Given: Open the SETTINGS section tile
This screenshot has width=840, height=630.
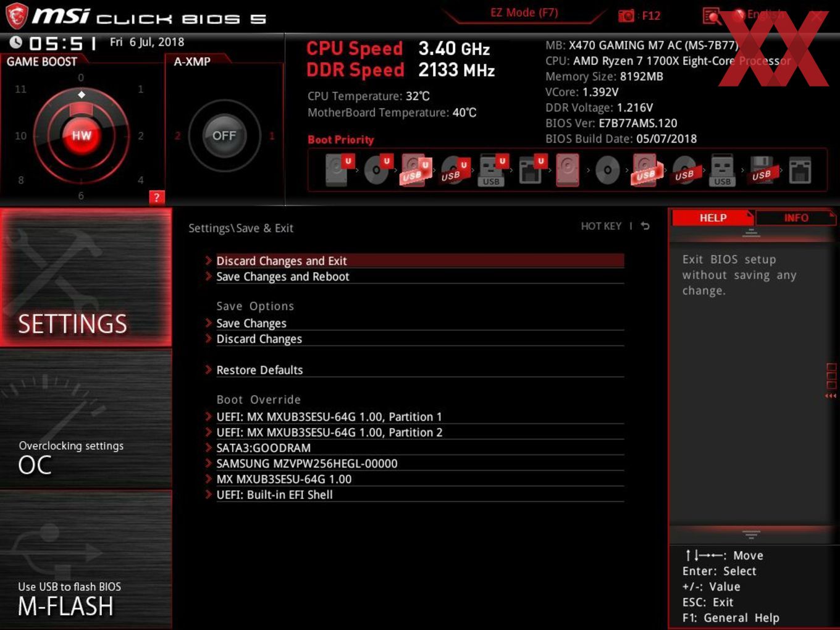Looking at the screenshot, I should tap(86, 277).
